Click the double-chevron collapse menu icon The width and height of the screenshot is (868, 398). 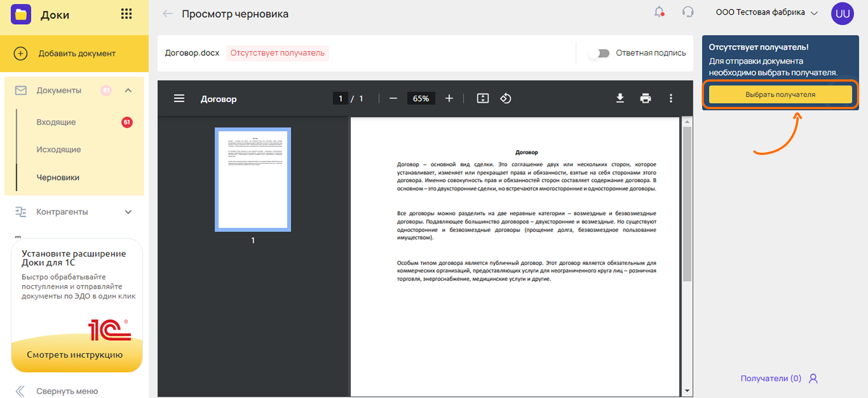click(20, 391)
